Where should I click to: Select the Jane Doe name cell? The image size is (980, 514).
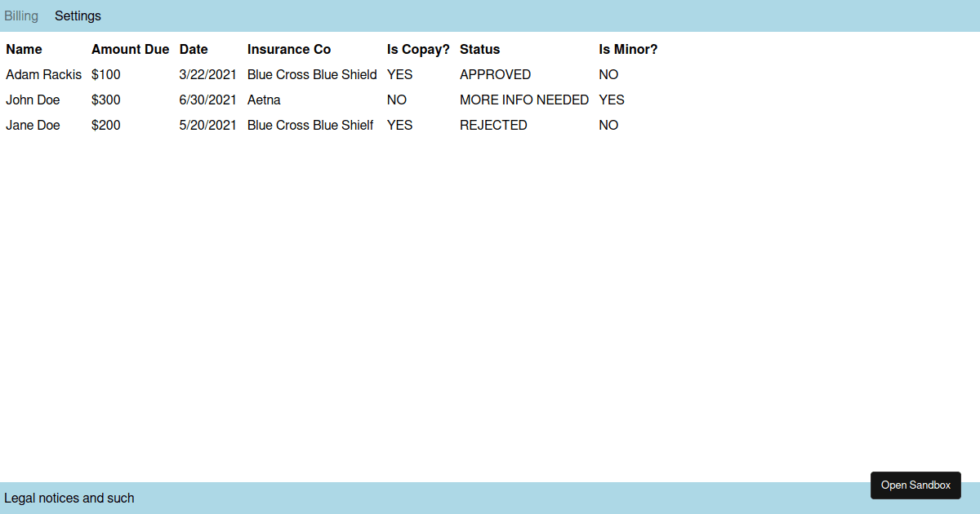tap(33, 126)
